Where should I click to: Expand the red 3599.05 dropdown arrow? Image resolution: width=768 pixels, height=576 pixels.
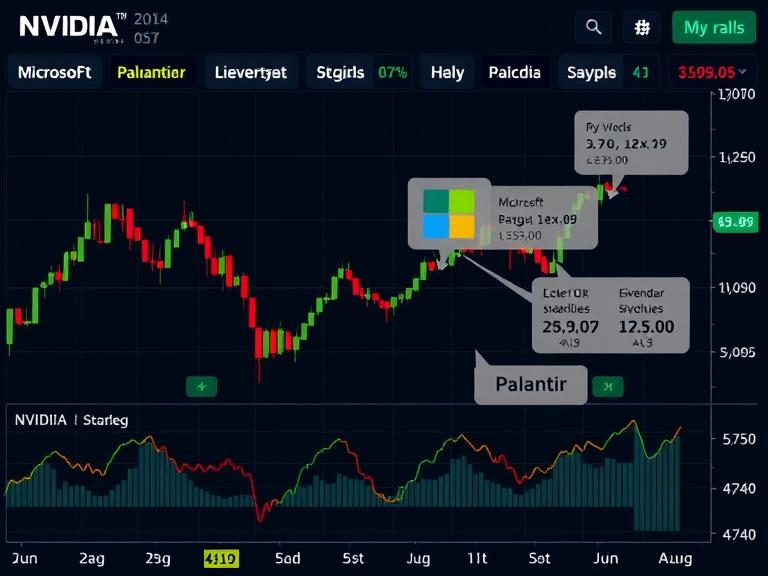pyautogui.click(x=743, y=72)
